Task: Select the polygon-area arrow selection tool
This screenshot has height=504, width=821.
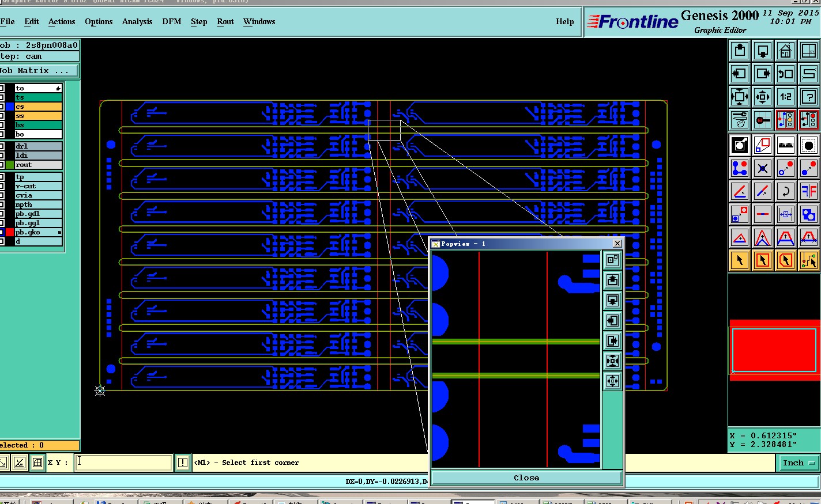Action: pyautogui.click(x=786, y=260)
